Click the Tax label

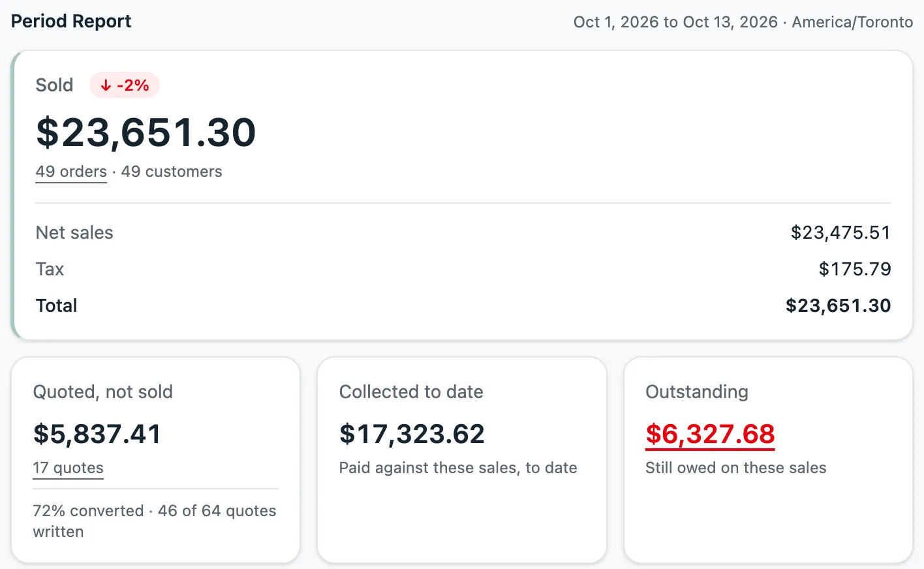(x=50, y=269)
